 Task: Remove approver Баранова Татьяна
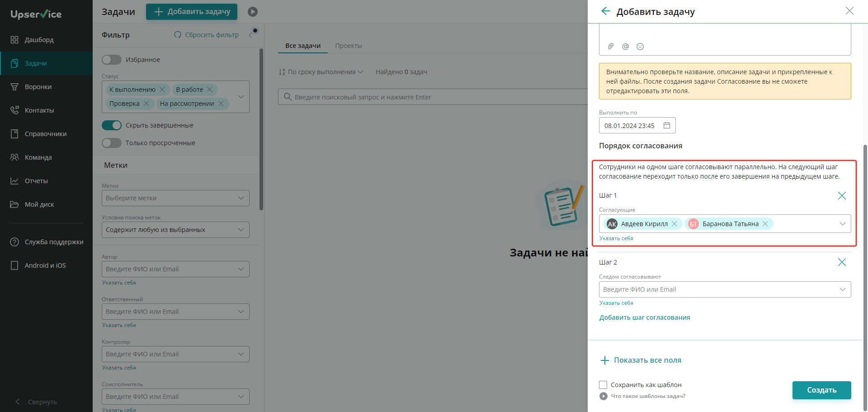pos(765,224)
